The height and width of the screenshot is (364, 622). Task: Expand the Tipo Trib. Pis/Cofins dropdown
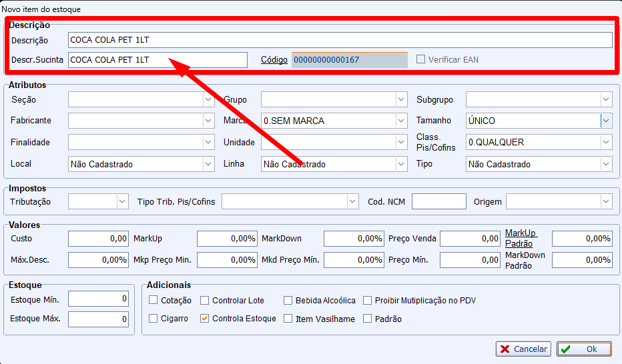point(352,201)
